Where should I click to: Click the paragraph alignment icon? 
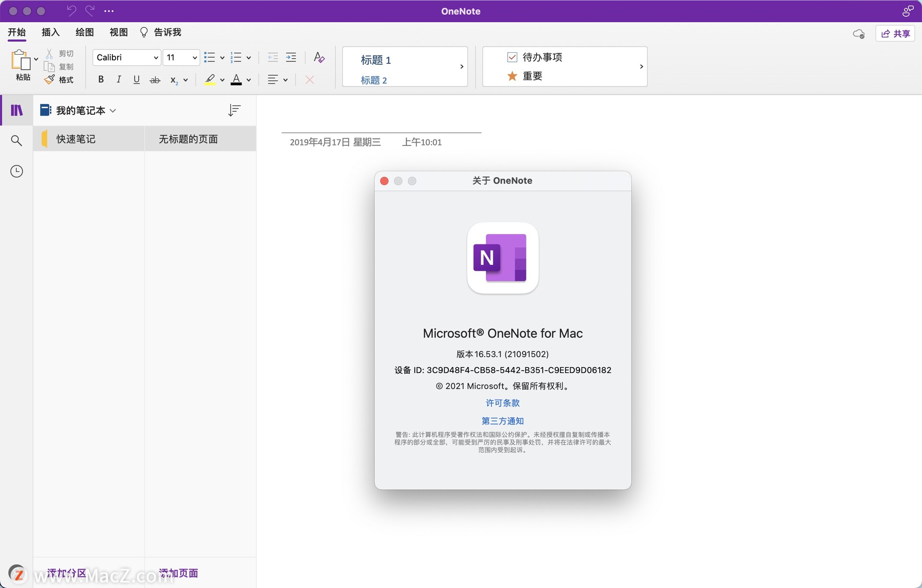click(x=273, y=80)
